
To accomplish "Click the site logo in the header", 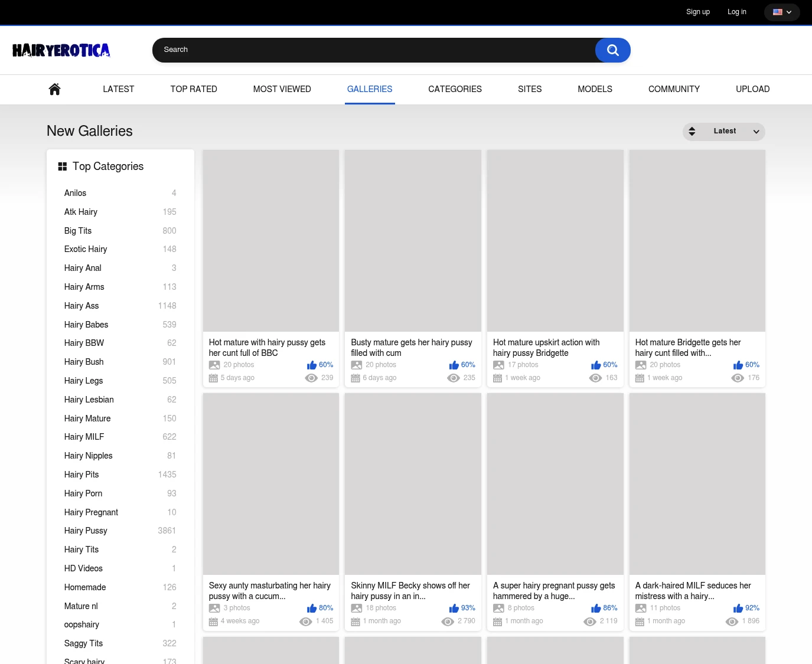I will click(x=61, y=50).
